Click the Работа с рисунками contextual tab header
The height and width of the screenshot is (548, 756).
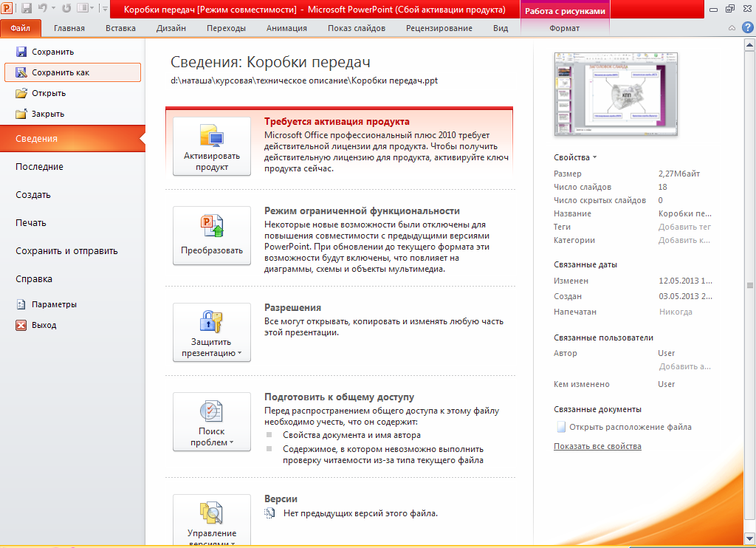pos(565,10)
